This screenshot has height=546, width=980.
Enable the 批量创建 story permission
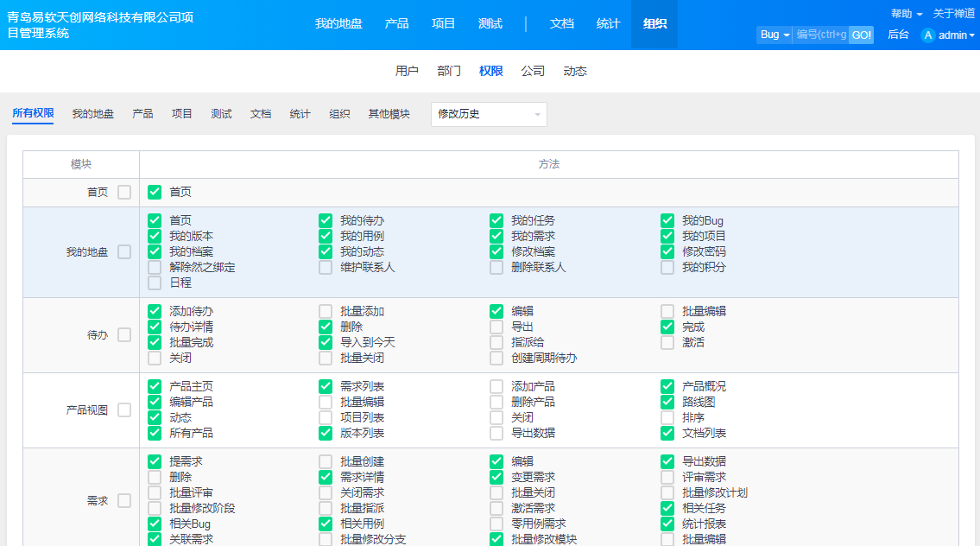click(325, 461)
